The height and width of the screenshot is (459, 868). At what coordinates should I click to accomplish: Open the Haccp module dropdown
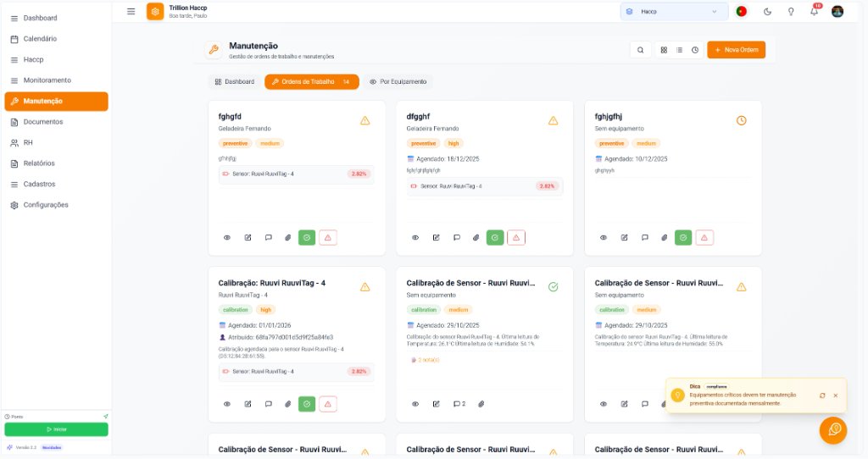pyautogui.click(x=674, y=12)
